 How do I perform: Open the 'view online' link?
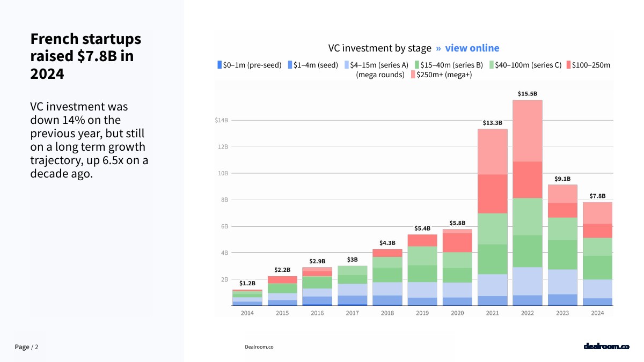tap(472, 48)
